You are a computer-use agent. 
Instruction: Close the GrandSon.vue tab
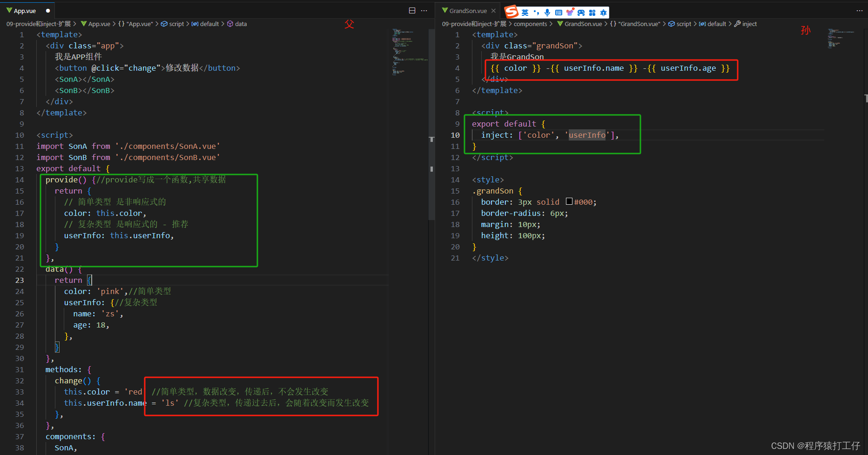click(493, 11)
